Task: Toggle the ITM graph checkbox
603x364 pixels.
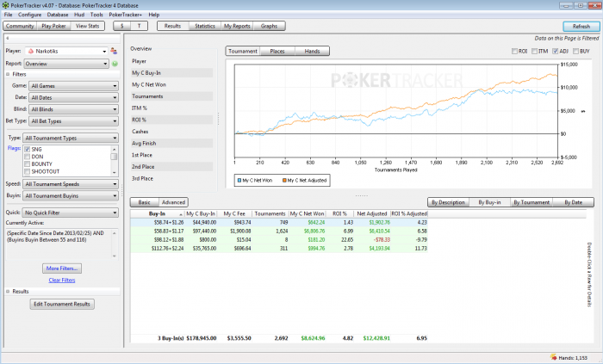Action: click(x=535, y=51)
